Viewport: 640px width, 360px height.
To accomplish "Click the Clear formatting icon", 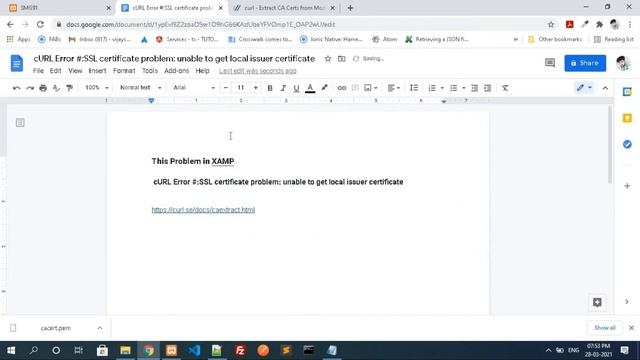I will click(x=505, y=88).
